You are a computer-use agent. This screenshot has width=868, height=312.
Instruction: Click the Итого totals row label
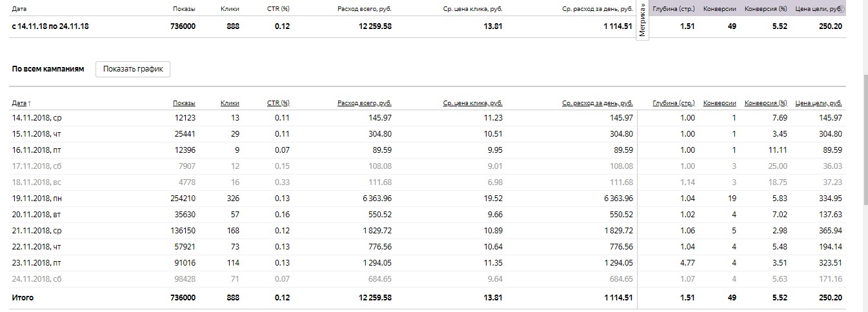[23, 298]
